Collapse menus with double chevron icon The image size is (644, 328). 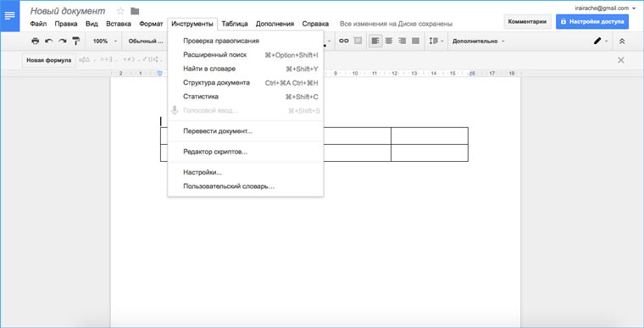point(622,41)
